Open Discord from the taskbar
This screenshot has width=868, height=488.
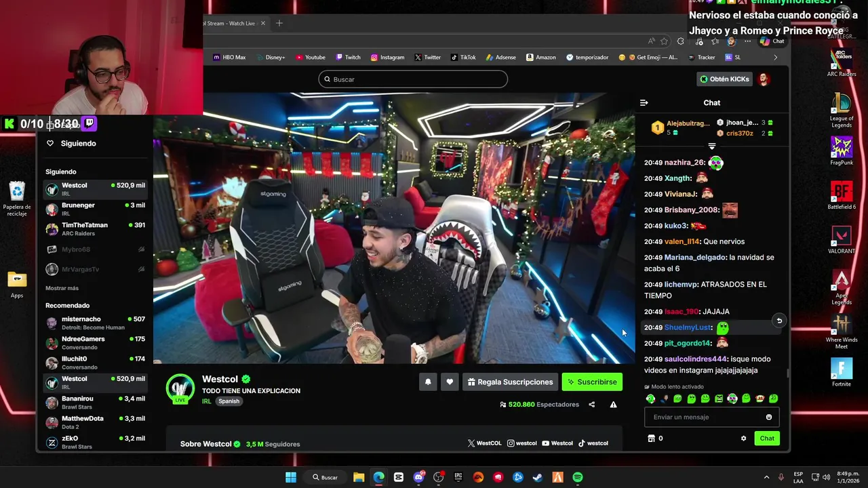click(418, 477)
